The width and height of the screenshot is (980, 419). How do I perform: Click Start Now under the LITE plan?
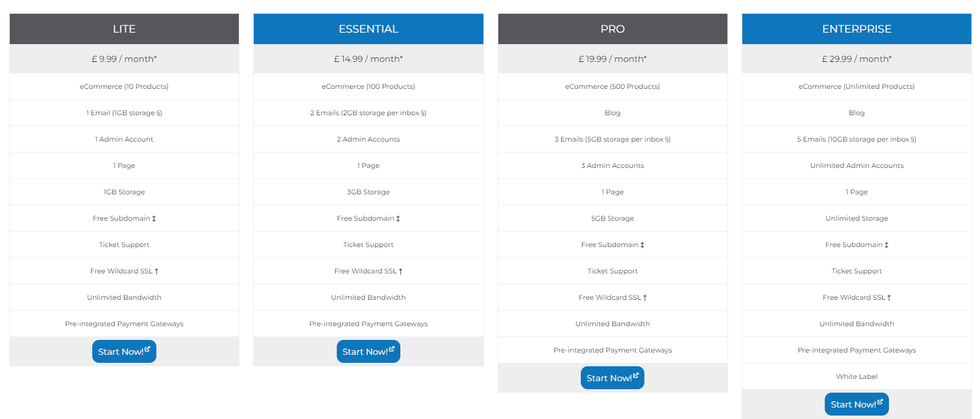pos(124,351)
